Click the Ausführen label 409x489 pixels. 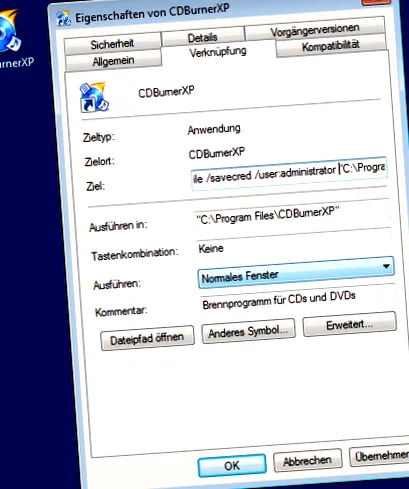(117, 285)
